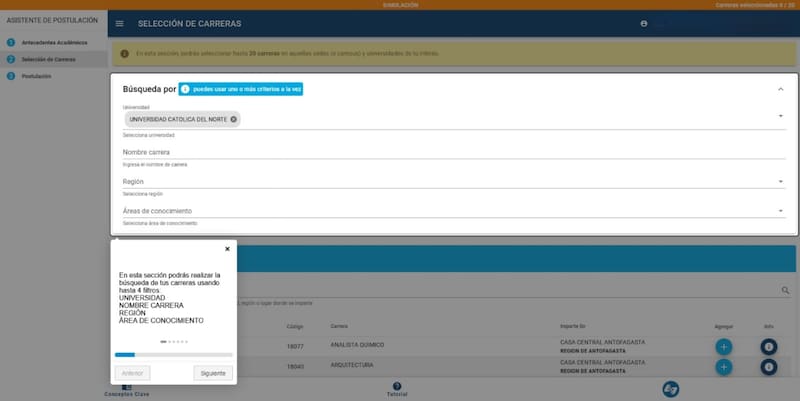800x401 pixels.
Task: Add Arquitectura with the plus button
Action: [x=724, y=367]
